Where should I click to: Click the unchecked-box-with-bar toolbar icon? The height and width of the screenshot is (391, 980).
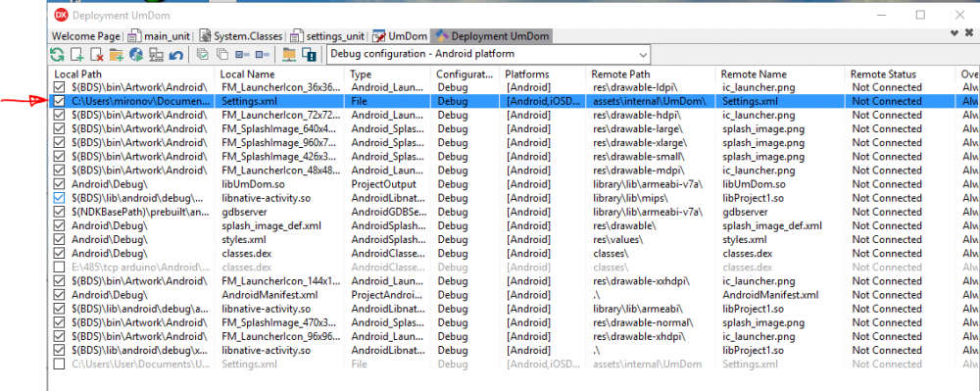click(262, 55)
